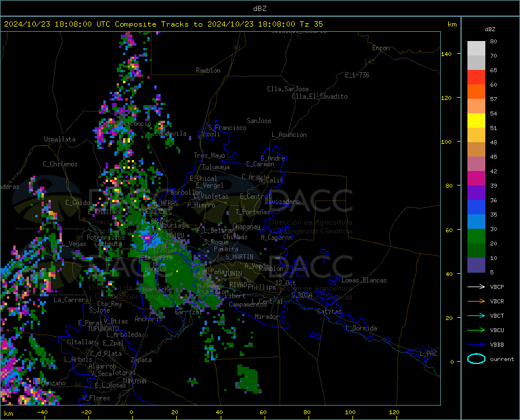Click the cyan 'current' ellipse legend icon

(476, 359)
